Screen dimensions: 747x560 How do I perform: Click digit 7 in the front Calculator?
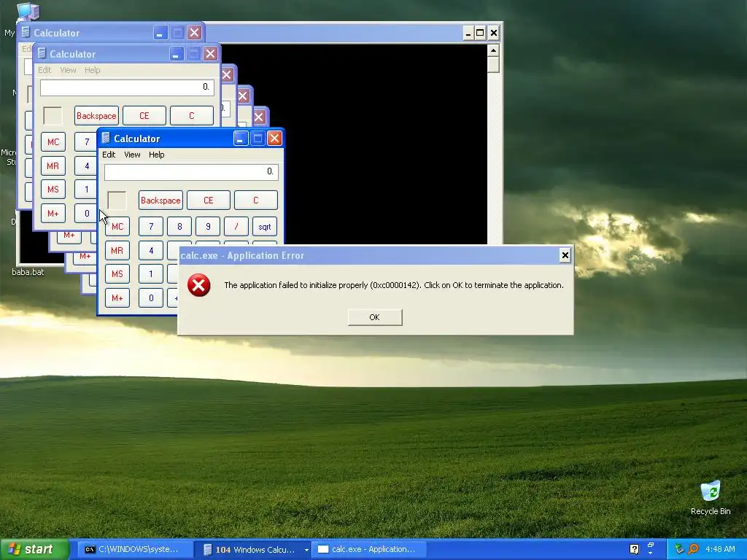(151, 227)
